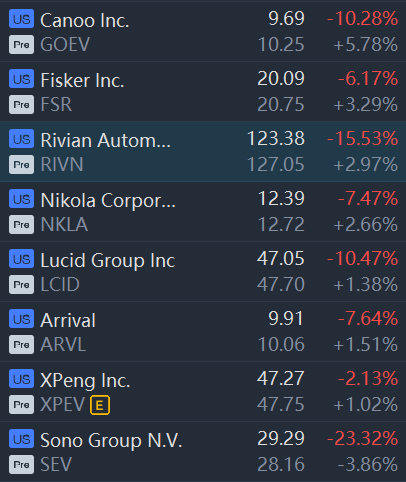The height and width of the screenshot is (482, 406).
Task: Click the US badge beside Fisker Inc.
Action: pyautogui.click(x=21, y=80)
